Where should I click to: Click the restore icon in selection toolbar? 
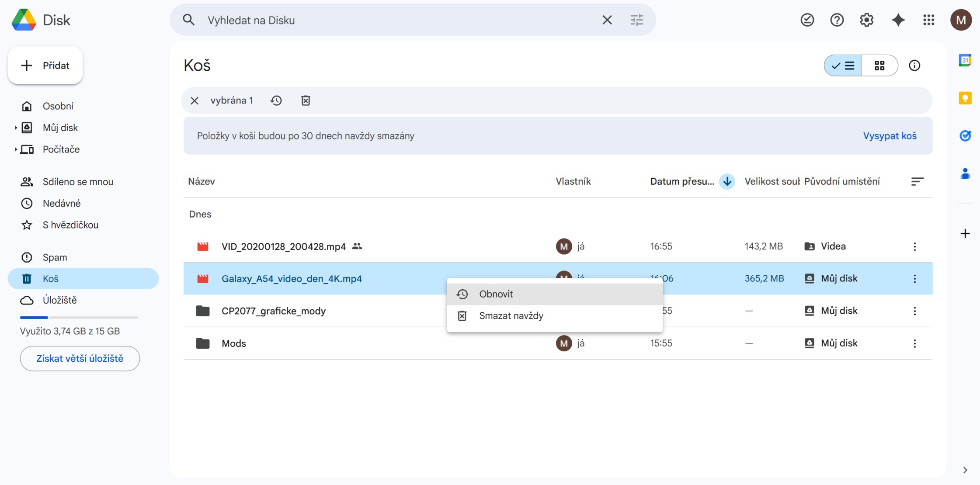[276, 100]
